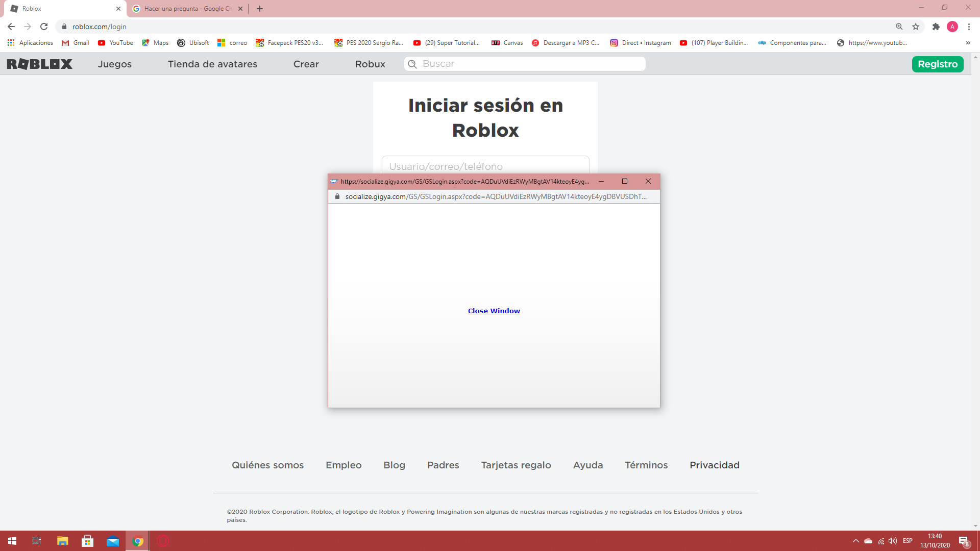Open the Empleo footer link
Viewport: 980px width, 551px height.
coord(344,465)
